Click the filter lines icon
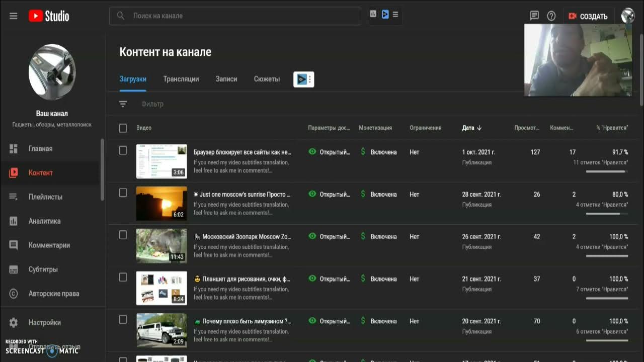The width and height of the screenshot is (644, 362). [x=123, y=104]
